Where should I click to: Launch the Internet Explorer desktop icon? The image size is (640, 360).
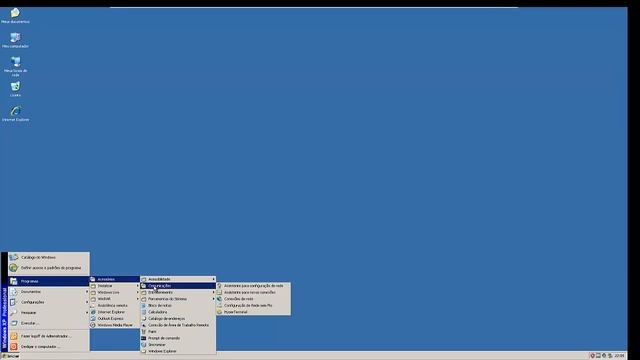click(15, 113)
